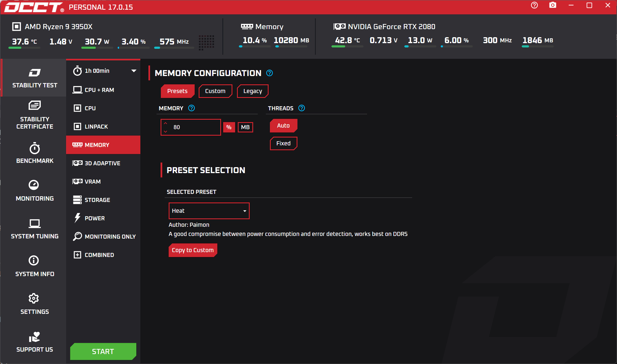Viewport: 617px width, 364px height.
Task: Click the AMD Ryzen 9 3950X chip icon
Action: [x=16, y=26]
